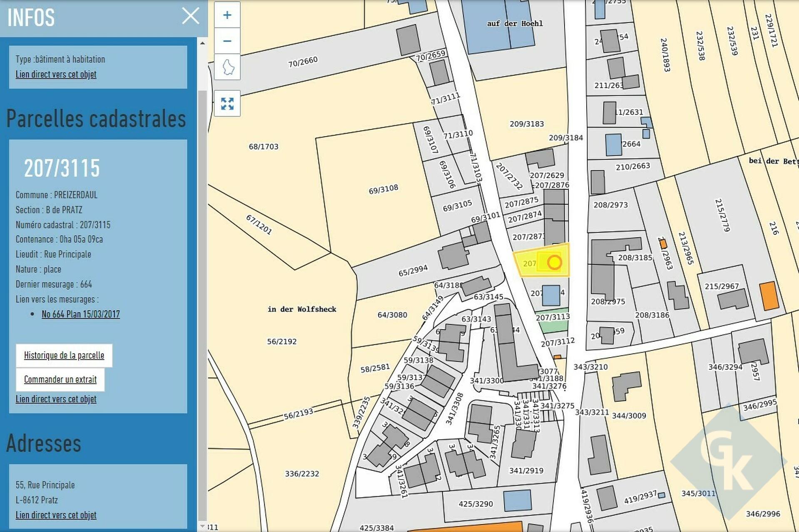Click Contenance : 0ha 05a 09ca line

pos(59,239)
